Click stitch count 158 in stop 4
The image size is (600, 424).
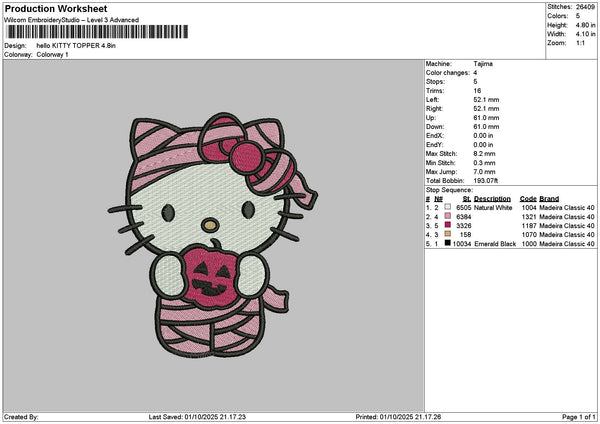466,235
